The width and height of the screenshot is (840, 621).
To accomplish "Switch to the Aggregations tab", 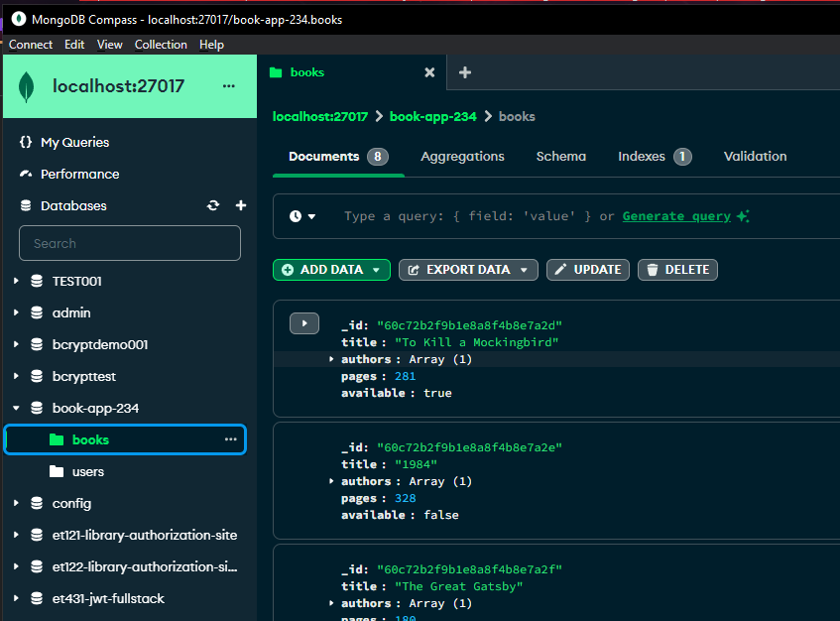I will click(462, 157).
